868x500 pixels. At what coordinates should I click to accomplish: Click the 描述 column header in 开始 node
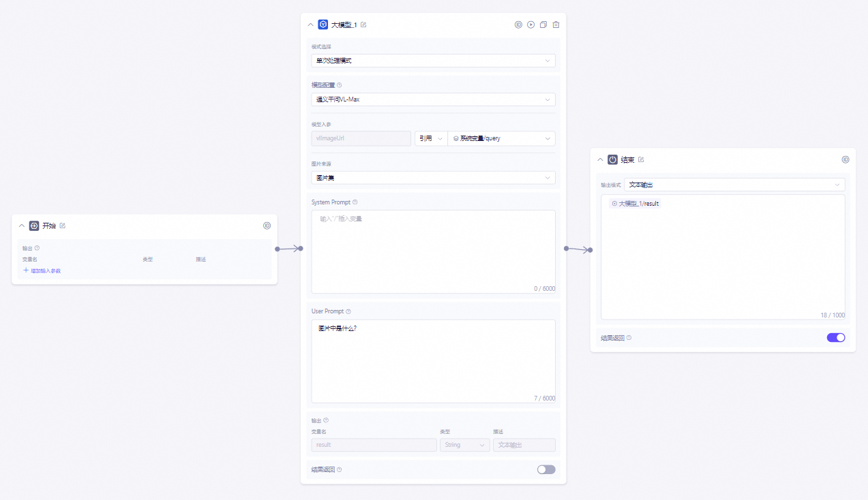pyautogui.click(x=201, y=260)
